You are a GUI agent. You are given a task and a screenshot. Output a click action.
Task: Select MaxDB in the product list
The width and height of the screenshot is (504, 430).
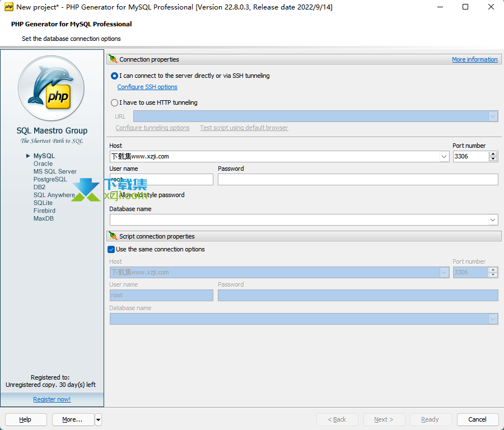pyautogui.click(x=43, y=218)
